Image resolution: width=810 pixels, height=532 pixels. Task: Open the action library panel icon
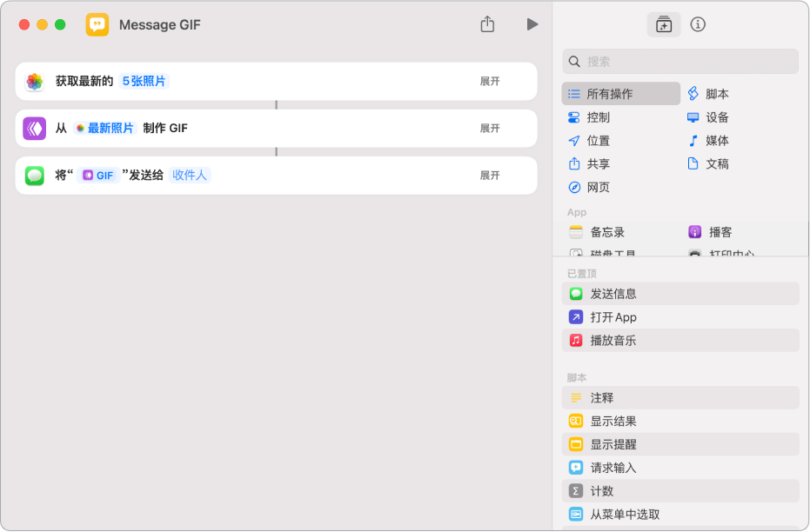click(664, 24)
